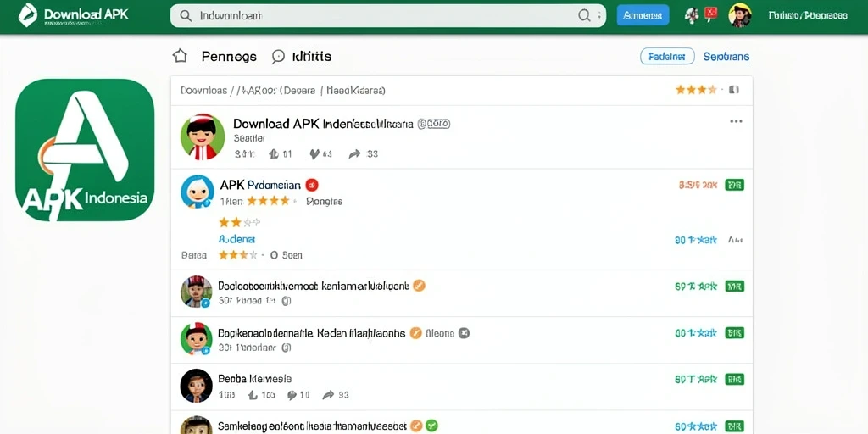Click the red badge beside APK Pedemeiian

(x=312, y=185)
